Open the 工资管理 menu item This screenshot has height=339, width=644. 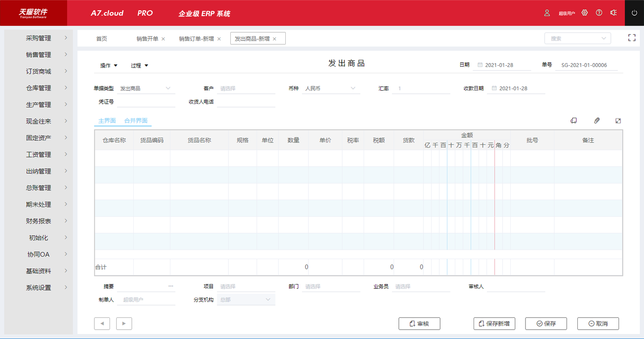(x=38, y=155)
